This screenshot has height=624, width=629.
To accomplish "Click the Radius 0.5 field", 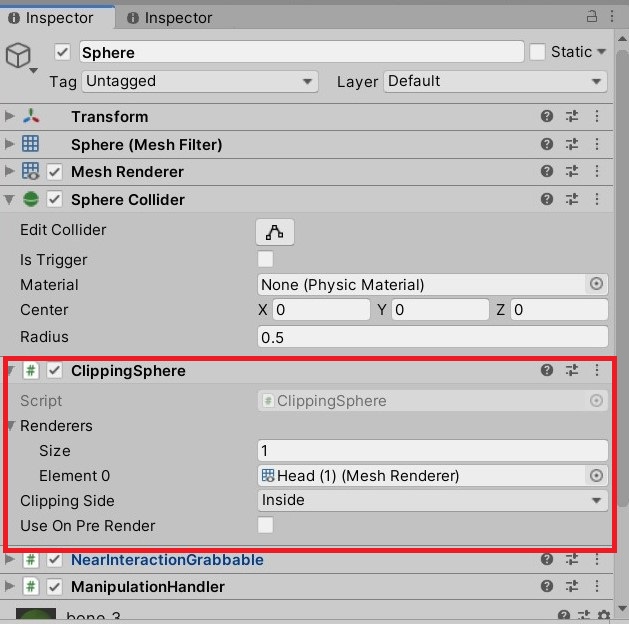I will point(432,337).
